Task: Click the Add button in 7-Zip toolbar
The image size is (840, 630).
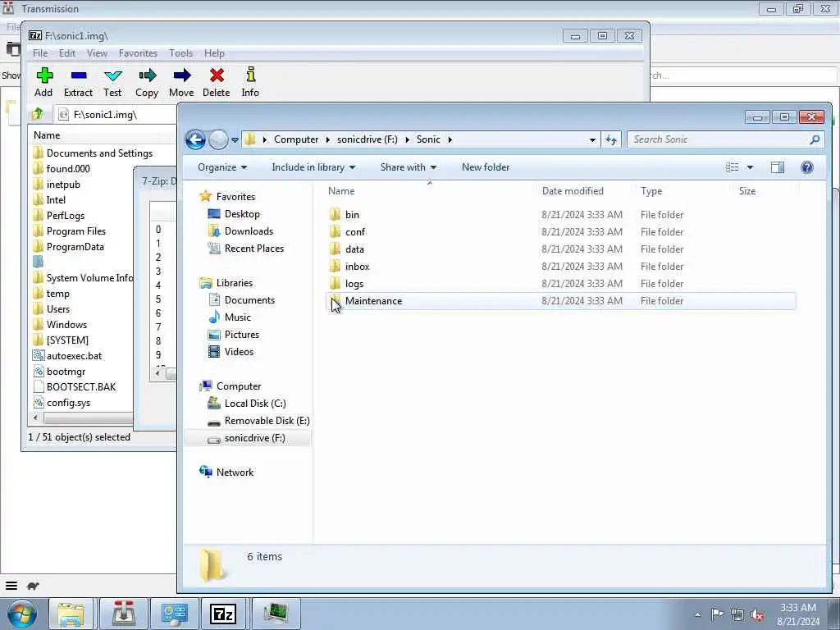Action: [44, 82]
